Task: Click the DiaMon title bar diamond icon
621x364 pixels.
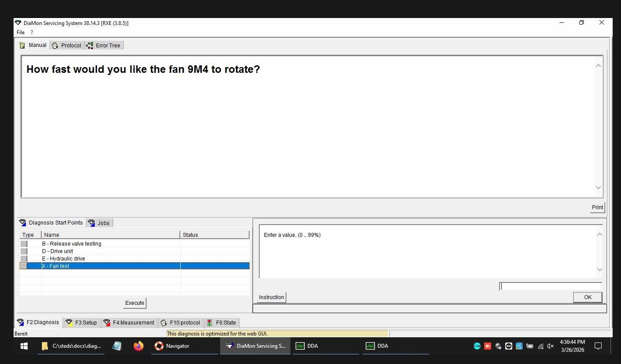Action: 18,23
